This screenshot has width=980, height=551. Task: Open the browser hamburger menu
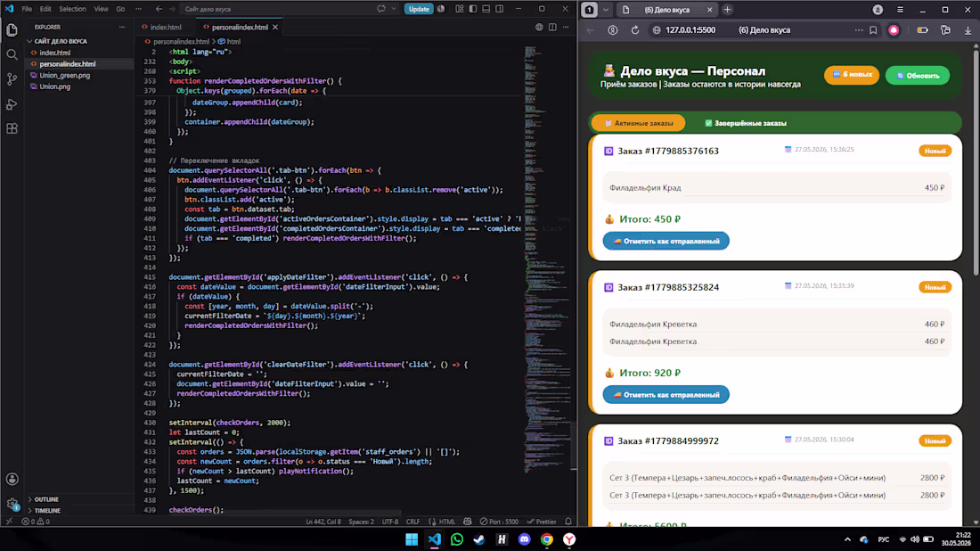pos(900,10)
